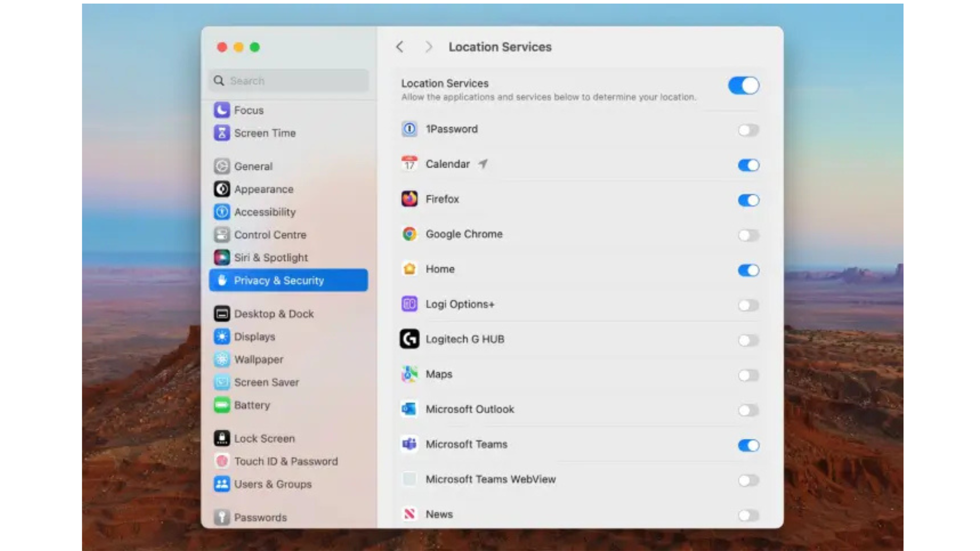Select Siri & Spotlight sidebar item
The image size is (980, 551).
pos(271,258)
